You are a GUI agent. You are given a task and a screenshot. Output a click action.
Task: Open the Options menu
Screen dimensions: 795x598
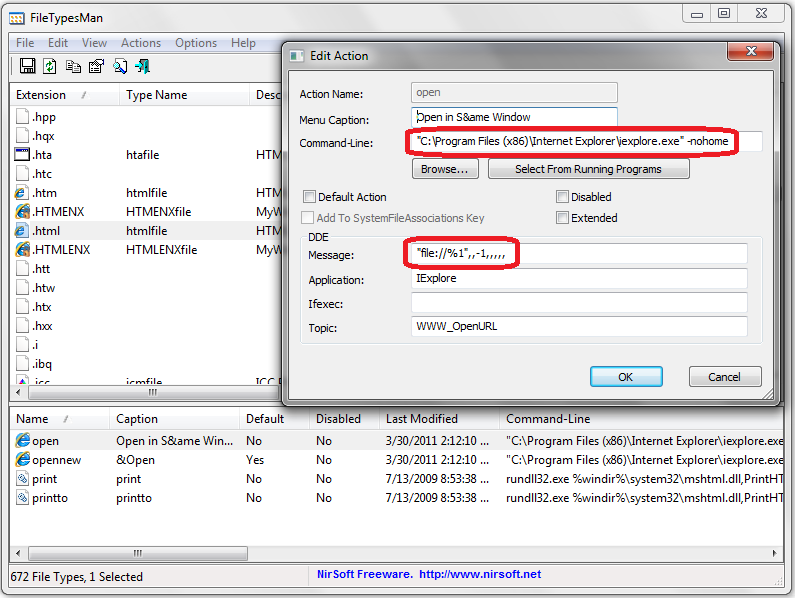pyautogui.click(x=196, y=43)
